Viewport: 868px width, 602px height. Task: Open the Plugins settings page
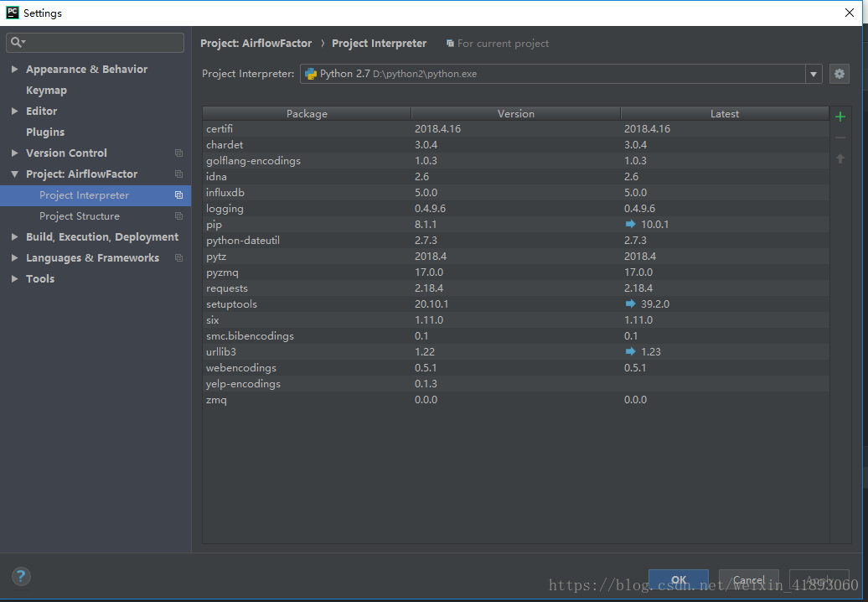[x=45, y=132]
